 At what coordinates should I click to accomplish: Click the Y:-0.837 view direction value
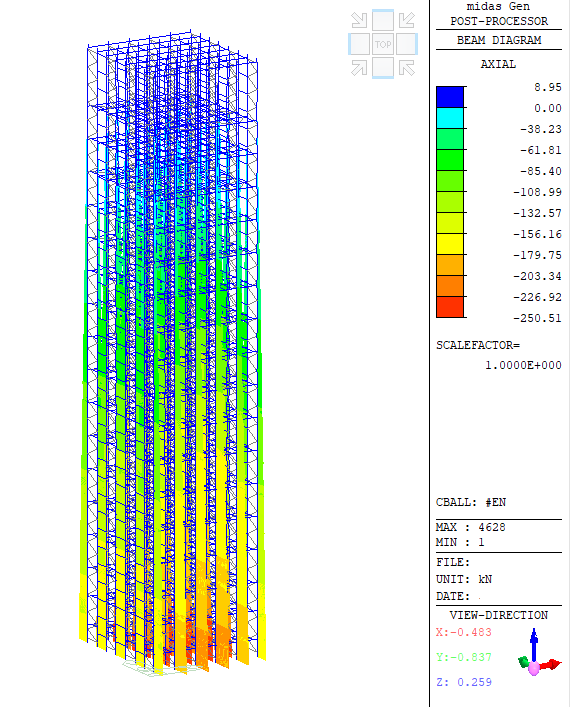click(464, 657)
